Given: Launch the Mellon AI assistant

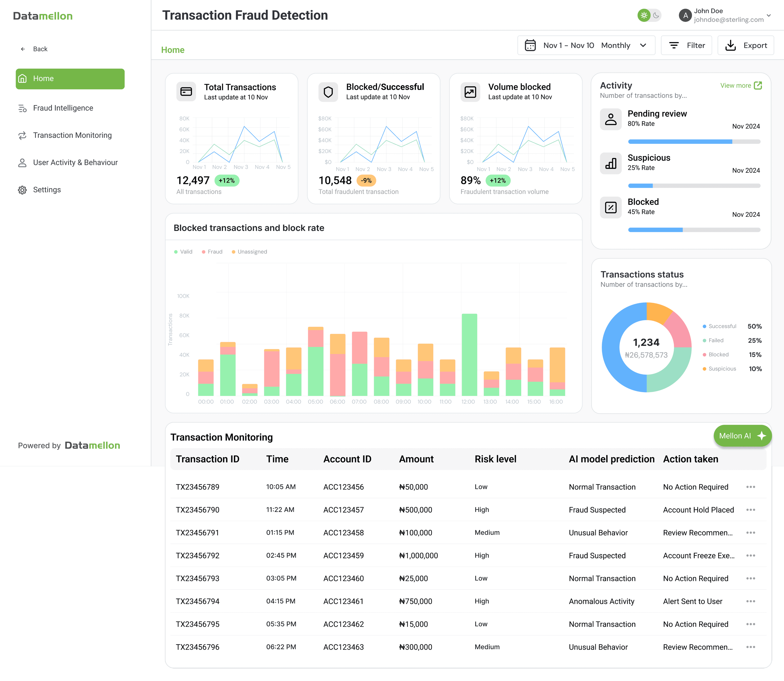Looking at the screenshot, I should coord(742,436).
